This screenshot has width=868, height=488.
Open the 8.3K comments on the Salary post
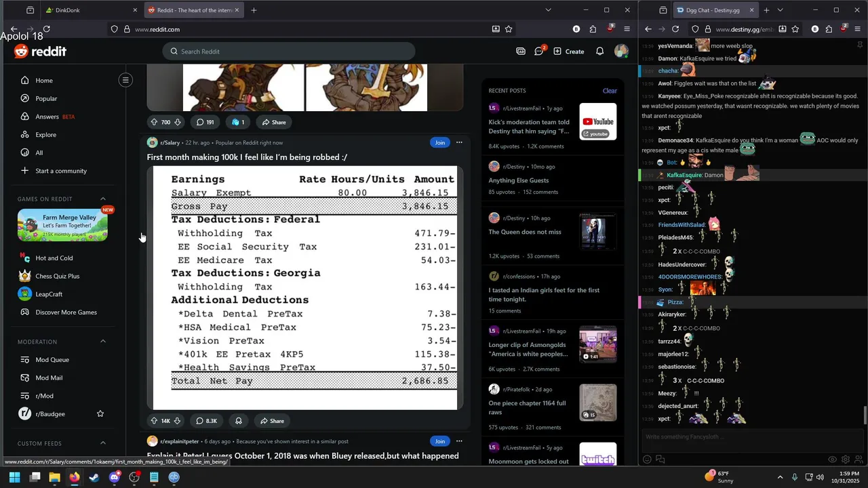click(x=206, y=421)
